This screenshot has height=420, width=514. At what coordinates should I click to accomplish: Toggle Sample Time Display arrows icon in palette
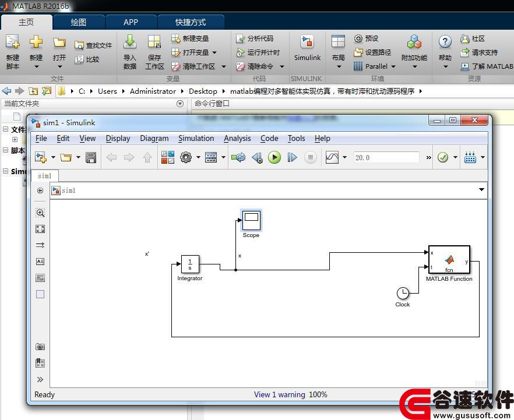(x=40, y=245)
